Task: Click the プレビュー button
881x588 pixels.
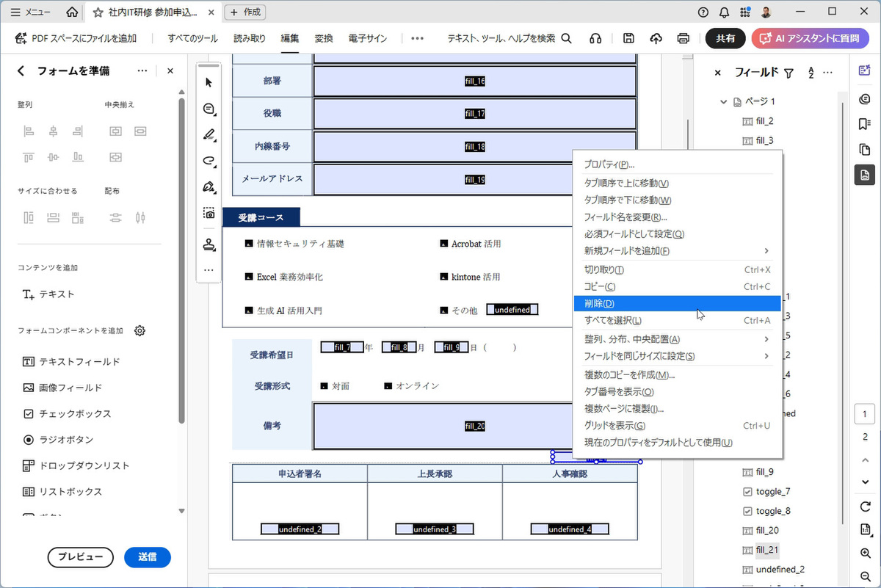Action: [81, 557]
